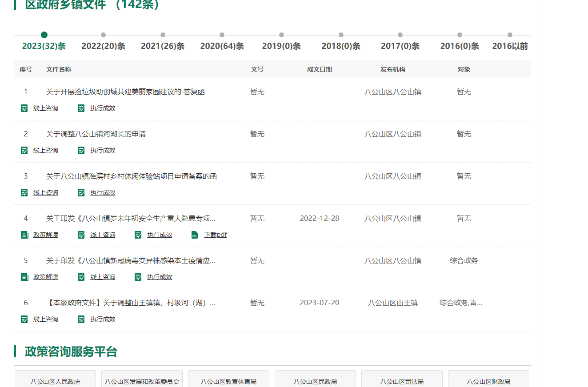The height and width of the screenshot is (387, 588).
Task: Select the 2021(26)条 timeline dot
Action: pos(163,35)
